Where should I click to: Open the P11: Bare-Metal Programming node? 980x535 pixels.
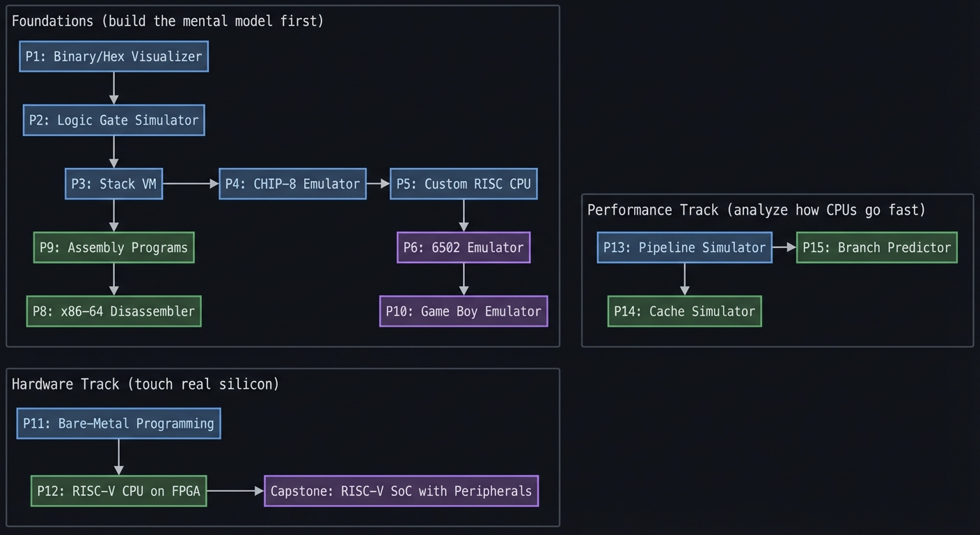(118, 423)
